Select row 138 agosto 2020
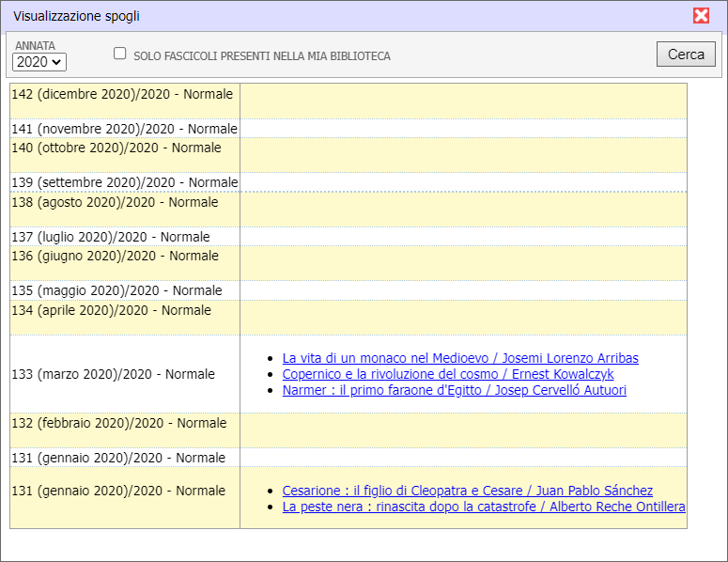The width and height of the screenshot is (728, 562). coord(114,202)
